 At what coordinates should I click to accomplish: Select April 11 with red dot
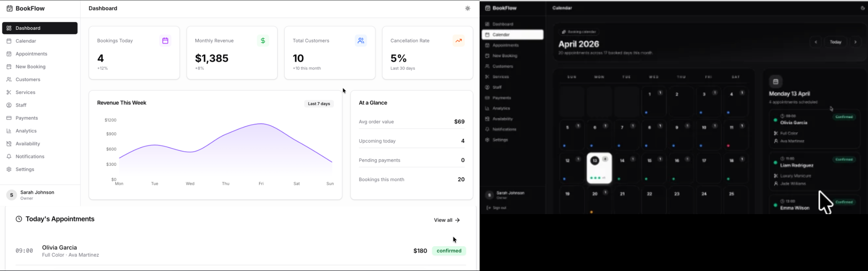coord(736,135)
